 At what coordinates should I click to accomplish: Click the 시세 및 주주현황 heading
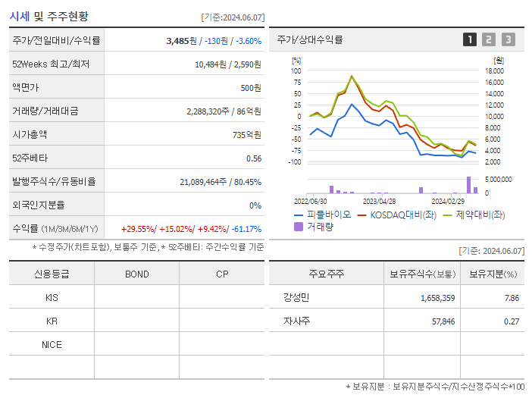click(x=49, y=16)
